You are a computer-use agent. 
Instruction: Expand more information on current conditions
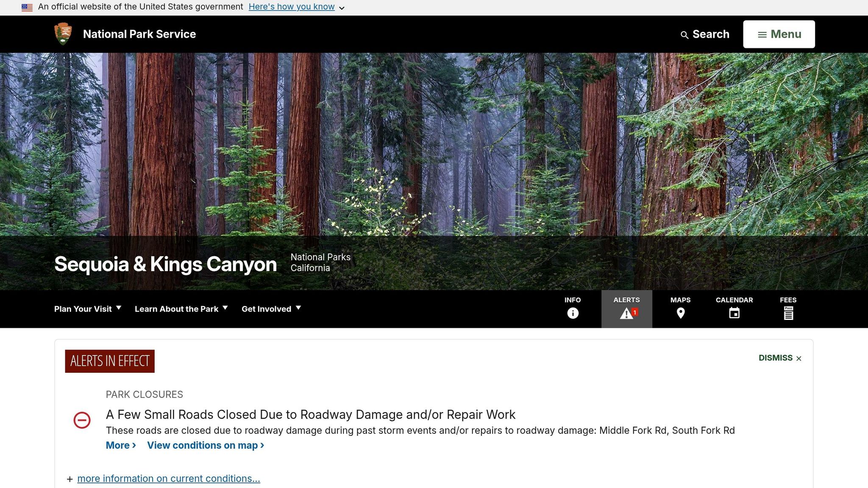(169, 479)
